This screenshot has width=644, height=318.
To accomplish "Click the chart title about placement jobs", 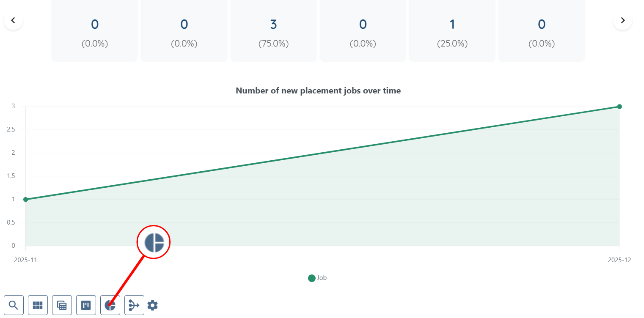I will [x=318, y=90].
